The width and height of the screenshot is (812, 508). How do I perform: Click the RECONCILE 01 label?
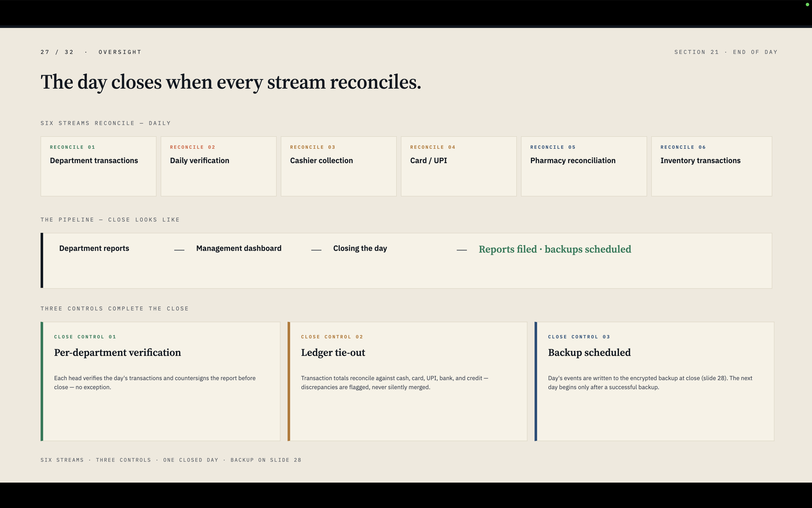[72, 147]
